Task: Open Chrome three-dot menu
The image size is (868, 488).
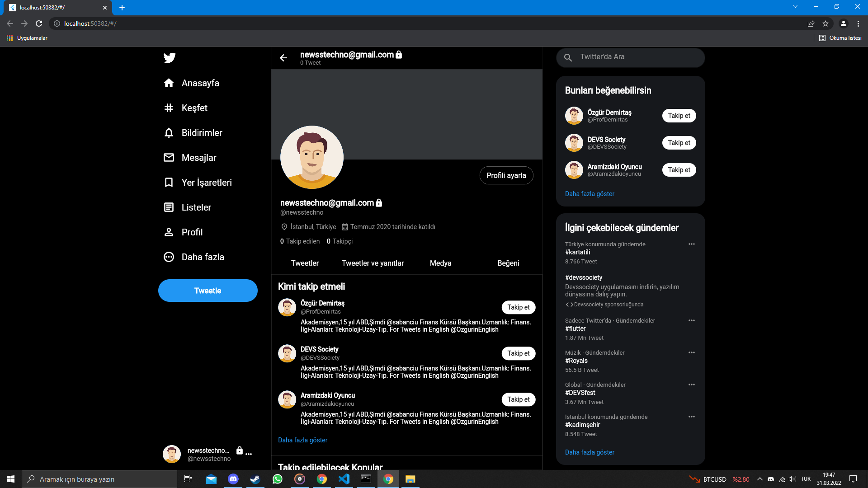Action: tap(858, 23)
